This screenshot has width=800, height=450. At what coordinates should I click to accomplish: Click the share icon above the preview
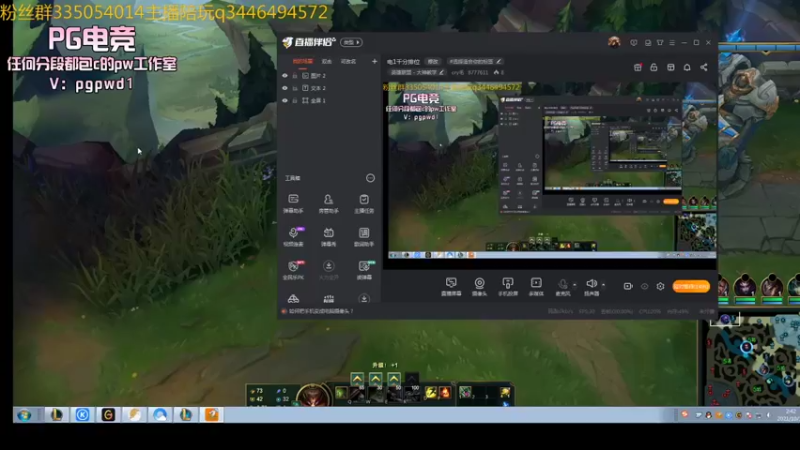click(704, 67)
